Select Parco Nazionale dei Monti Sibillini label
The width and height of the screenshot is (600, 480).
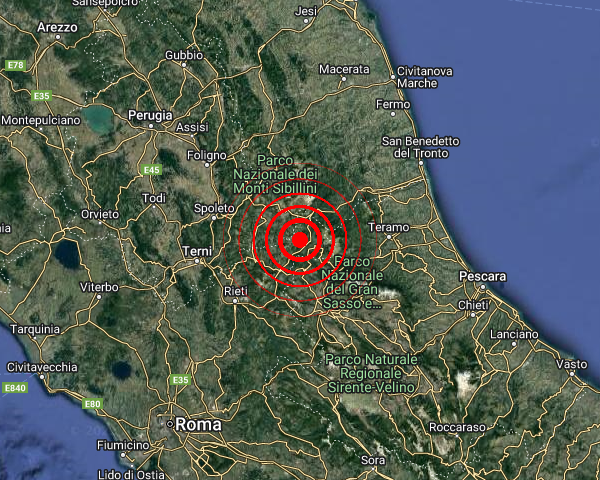tap(276, 174)
